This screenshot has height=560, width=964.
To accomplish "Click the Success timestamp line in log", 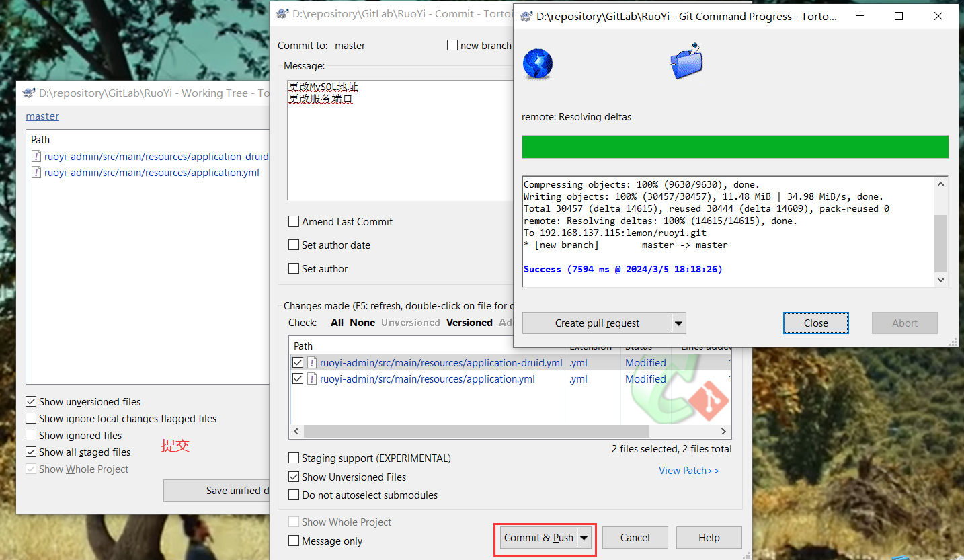I will click(623, 269).
